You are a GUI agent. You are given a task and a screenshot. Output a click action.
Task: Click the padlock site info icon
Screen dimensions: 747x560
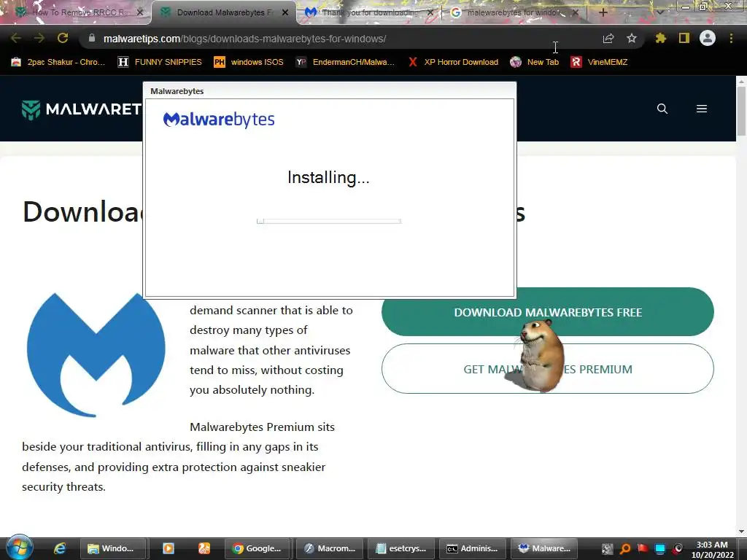[92, 38]
